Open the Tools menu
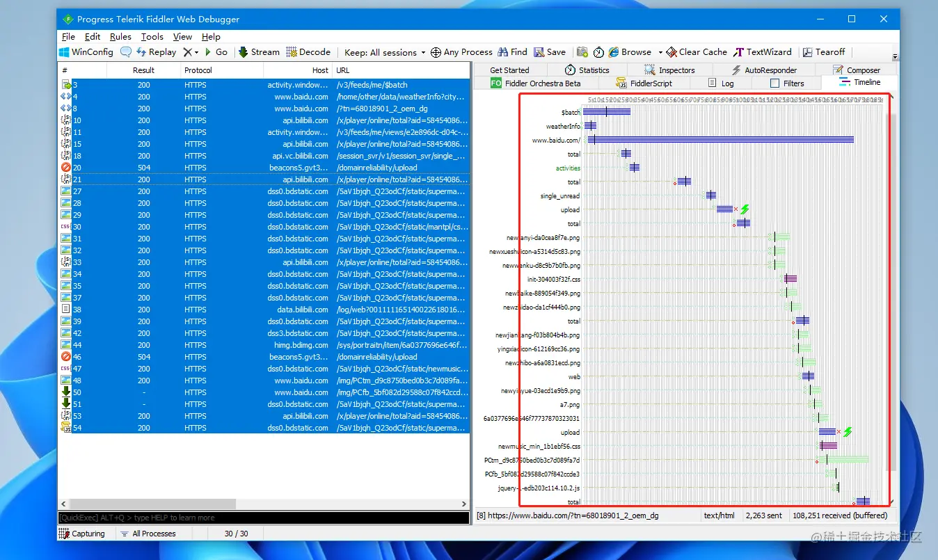 (152, 37)
